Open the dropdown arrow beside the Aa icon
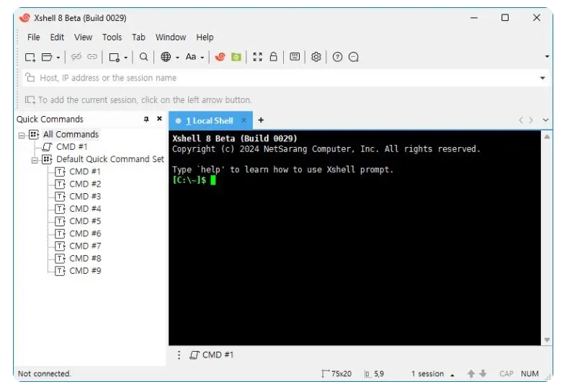This screenshot has width=567, height=392. point(202,58)
